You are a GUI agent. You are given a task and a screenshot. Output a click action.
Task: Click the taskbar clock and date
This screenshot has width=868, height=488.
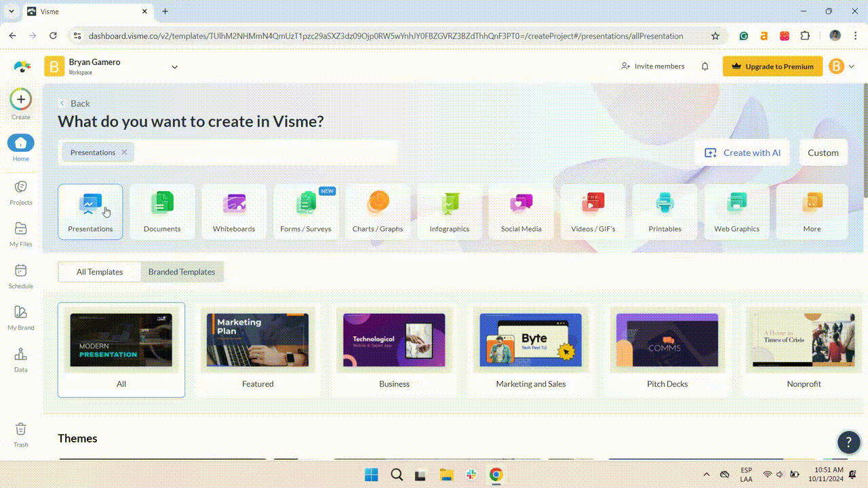pyautogui.click(x=825, y=474)
